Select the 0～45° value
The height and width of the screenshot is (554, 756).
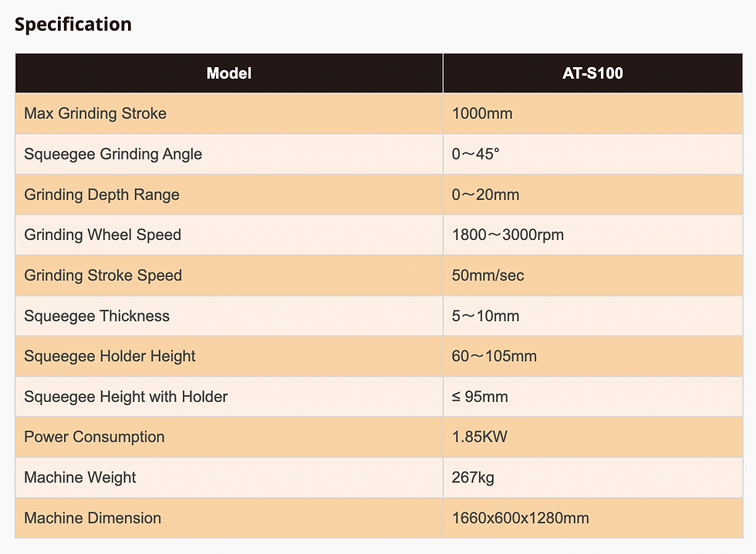[x=476, y=154]
